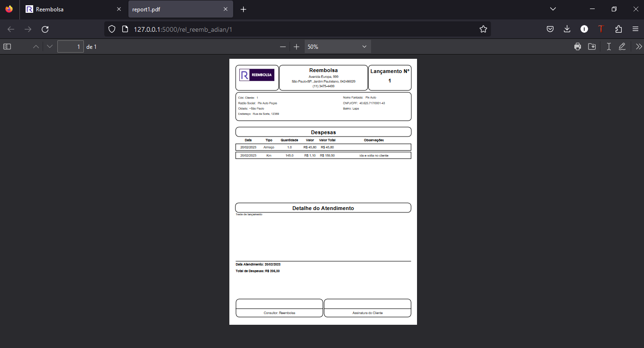
Task: Open the Firefox application menu
Action: [x=635, y=29]
